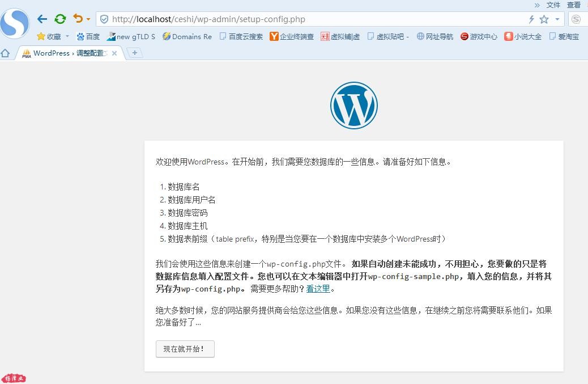Click the 现在就开始！ button
Screen dimensions: 588x384
point(185,349)
